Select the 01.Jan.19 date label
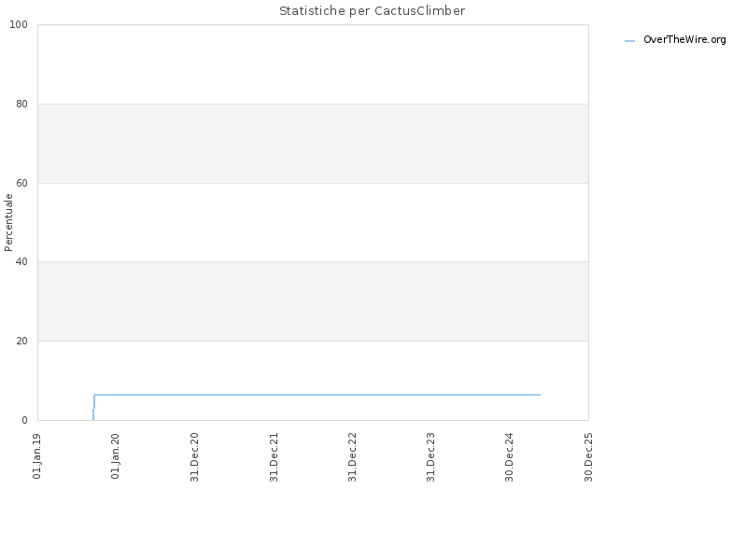Screen dimensions: 747x560 [36, 455]
